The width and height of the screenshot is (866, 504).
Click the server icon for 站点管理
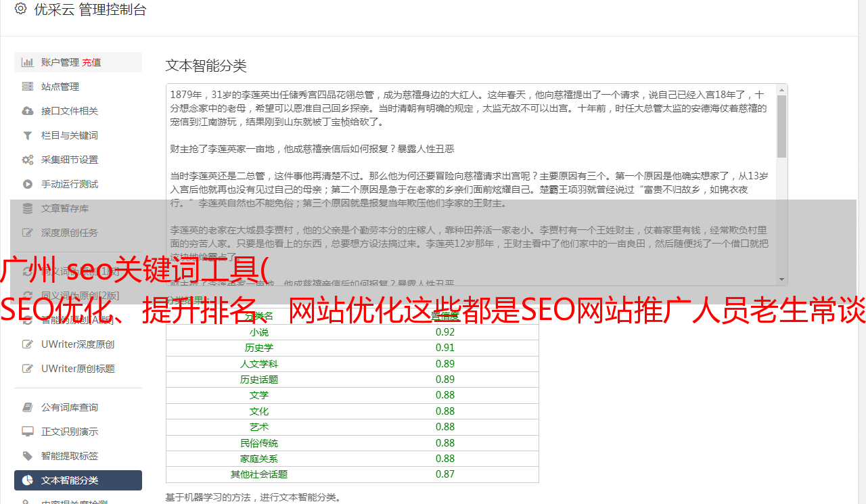(28, 87)
